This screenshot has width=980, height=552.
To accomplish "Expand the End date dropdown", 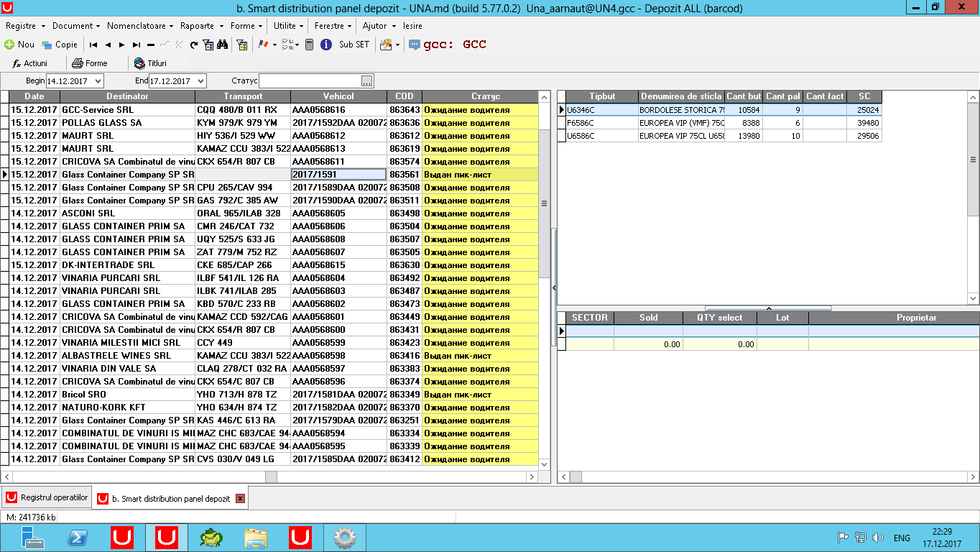I will pos(200,81).
